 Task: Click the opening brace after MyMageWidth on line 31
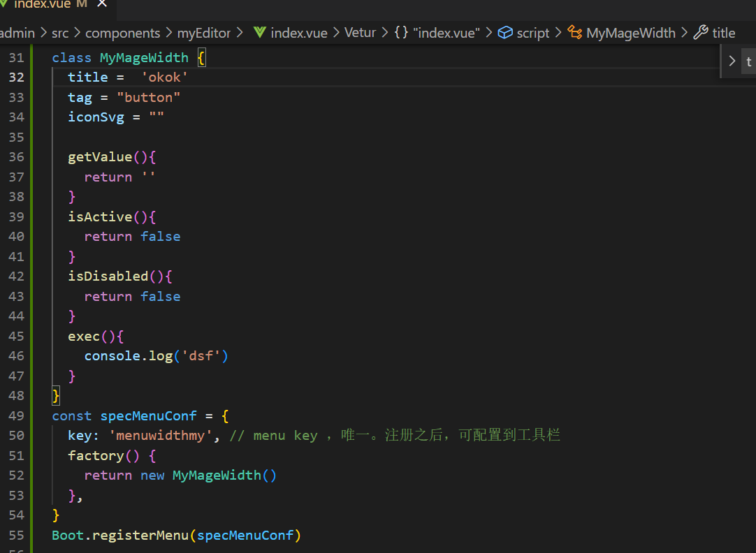pyautogui.click(x=201, y=58)
